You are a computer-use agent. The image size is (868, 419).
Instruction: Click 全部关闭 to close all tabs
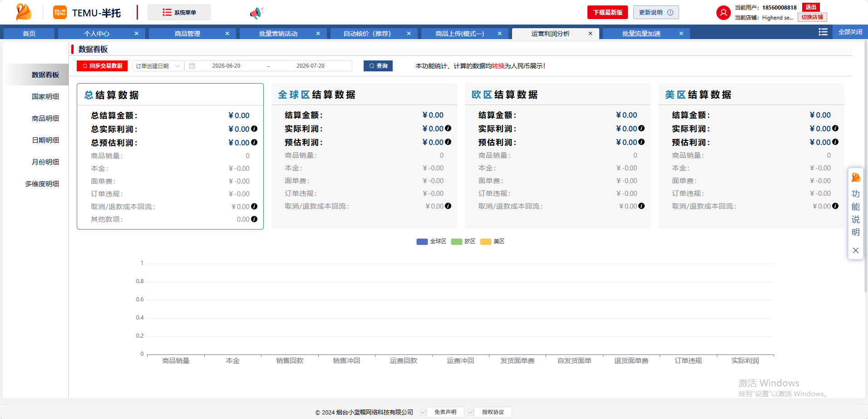coord(850,32)
